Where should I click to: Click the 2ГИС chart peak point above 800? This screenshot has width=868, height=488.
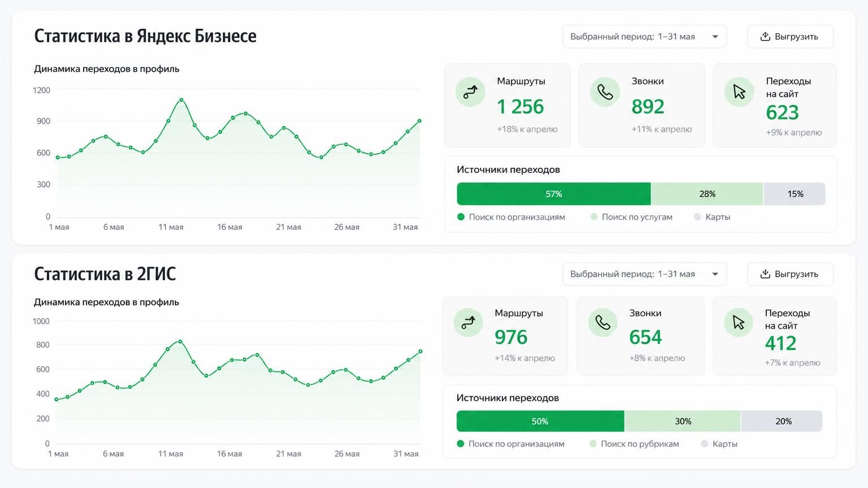pyautogui.click(x=180, y=341)
